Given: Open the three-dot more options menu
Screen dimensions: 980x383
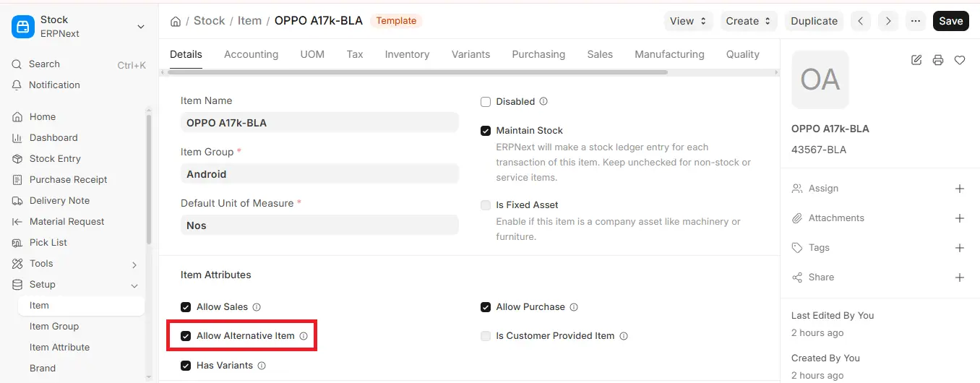Looking at the screenshot, I should pyautogui.click(x=916, y=21).
